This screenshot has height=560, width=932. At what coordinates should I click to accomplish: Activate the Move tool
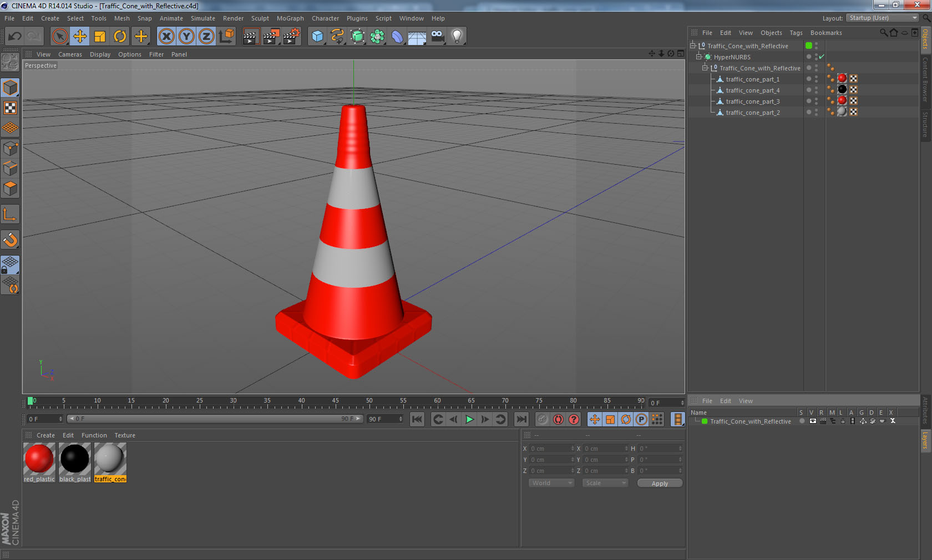[x=80, y=37]
